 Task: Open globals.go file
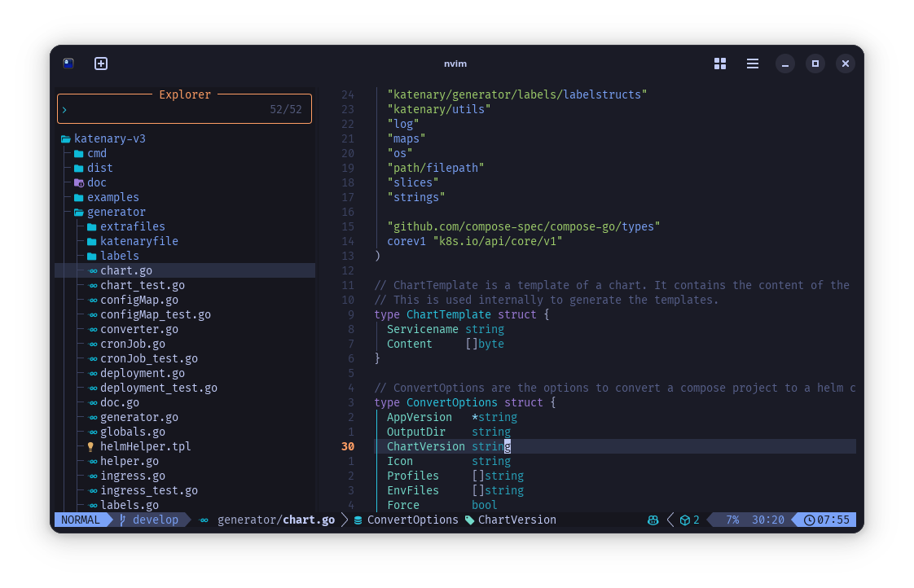pos(132,432)
